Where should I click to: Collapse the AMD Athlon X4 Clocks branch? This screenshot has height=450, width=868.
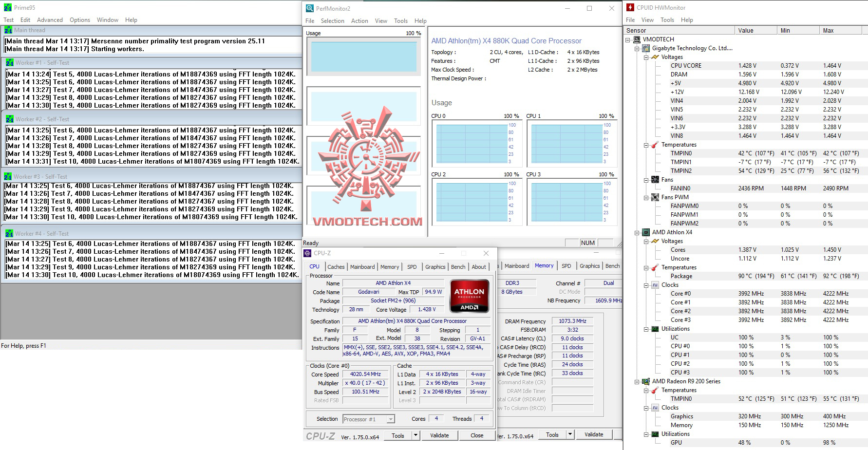click(646, 285)
